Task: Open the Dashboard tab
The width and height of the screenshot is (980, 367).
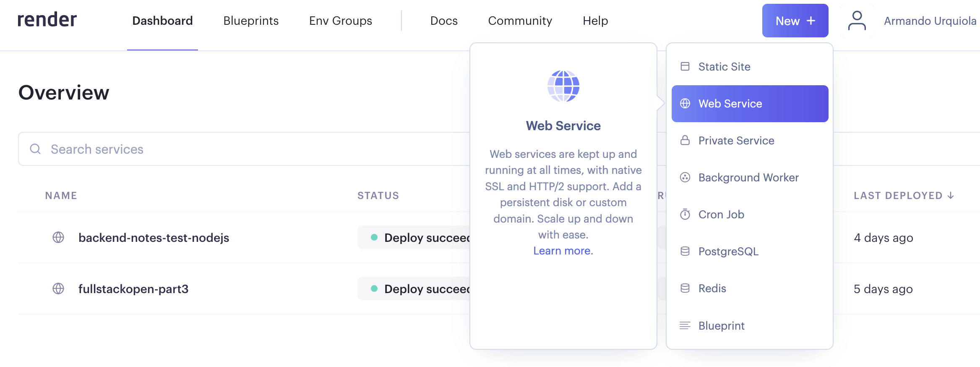Action: [x=162, y=21]
